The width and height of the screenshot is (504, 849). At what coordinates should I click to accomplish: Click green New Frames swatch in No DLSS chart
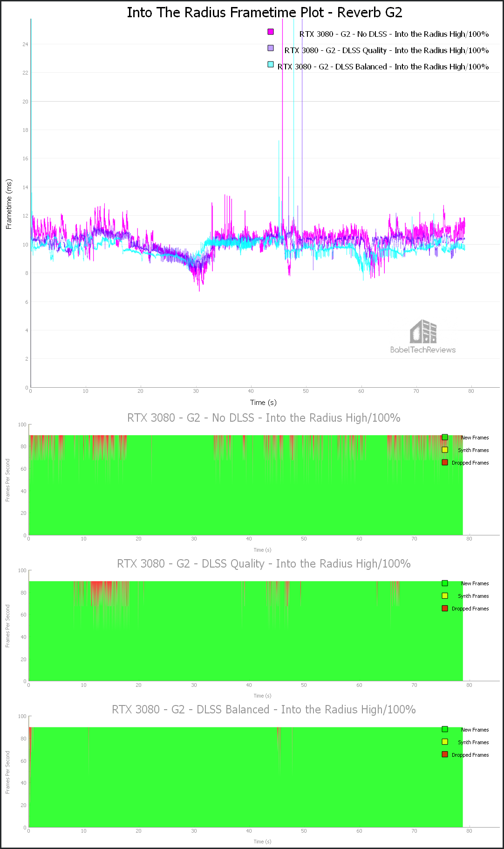coord(445,437)
